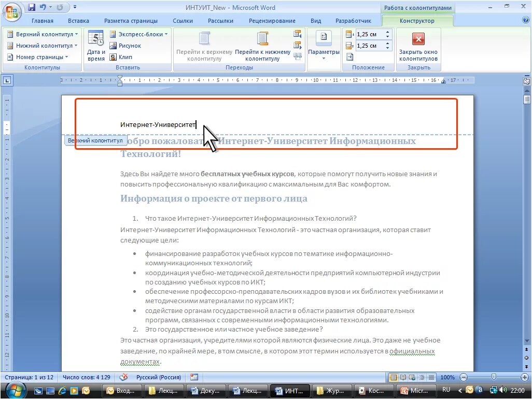Open the Разработчик tab
The image size is (532, 399).
tap(353, 21)
